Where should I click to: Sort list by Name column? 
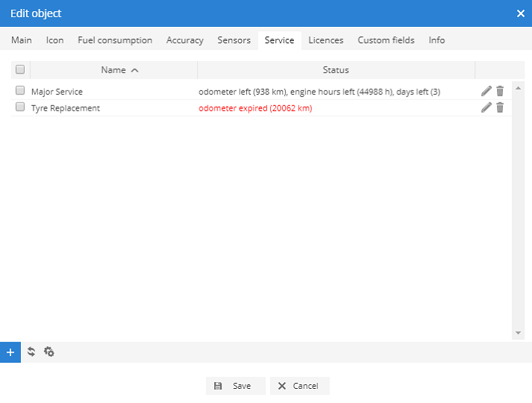pyautogui.click(x=113, y=70)
